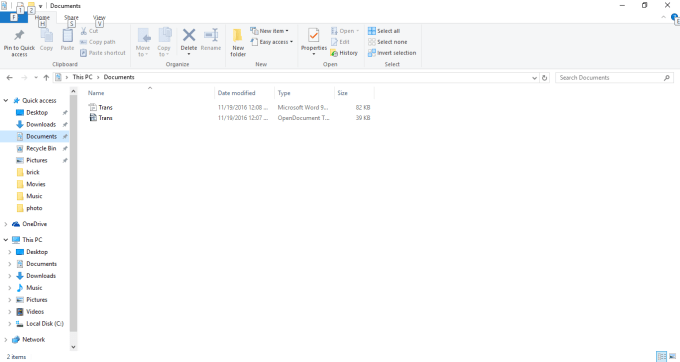Open the Movies folder in sidebar
680x362 pixels.
point(36,184)
